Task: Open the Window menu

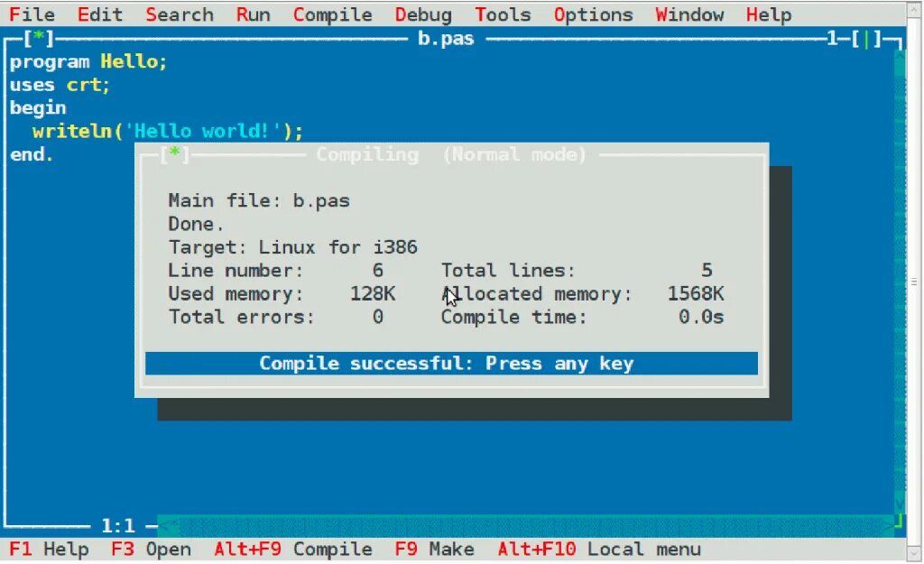Action: point(689,14)
